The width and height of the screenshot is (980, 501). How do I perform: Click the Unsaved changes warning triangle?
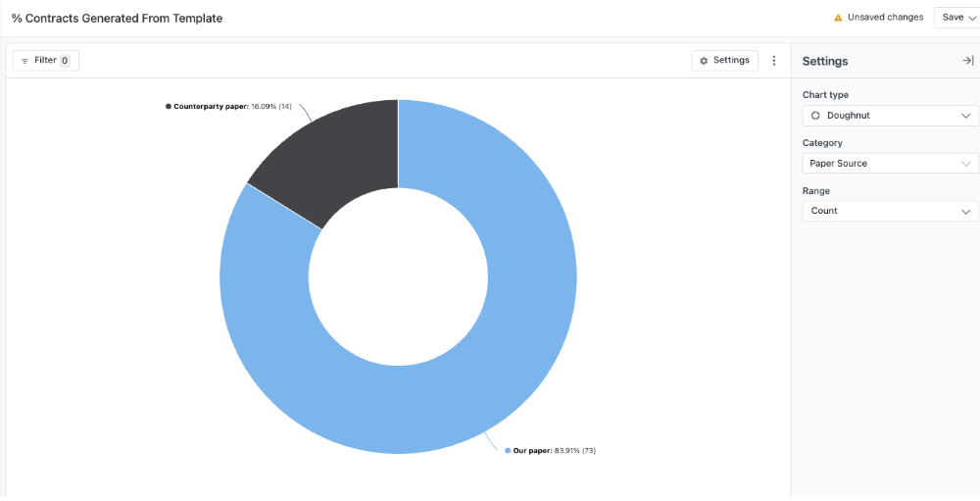coord(838,18)
